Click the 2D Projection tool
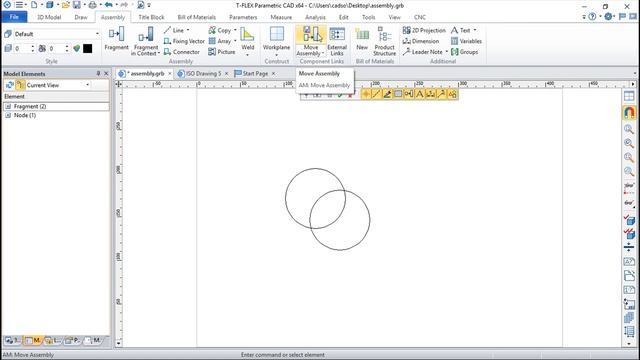Image resolution: width=640 pixels, height=360 pixels. [424, 30]
